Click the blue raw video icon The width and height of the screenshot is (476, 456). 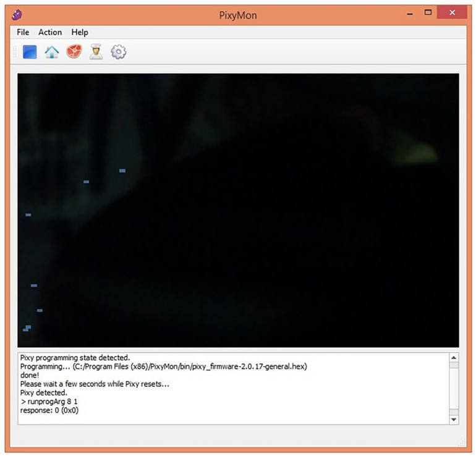(30, 52)
